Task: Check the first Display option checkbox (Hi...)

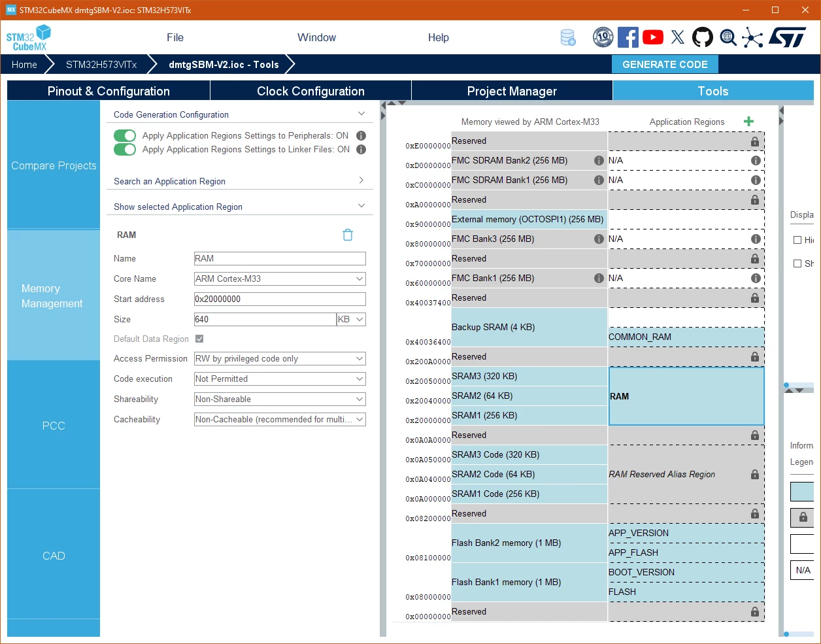Action: [x=797, y=240]
